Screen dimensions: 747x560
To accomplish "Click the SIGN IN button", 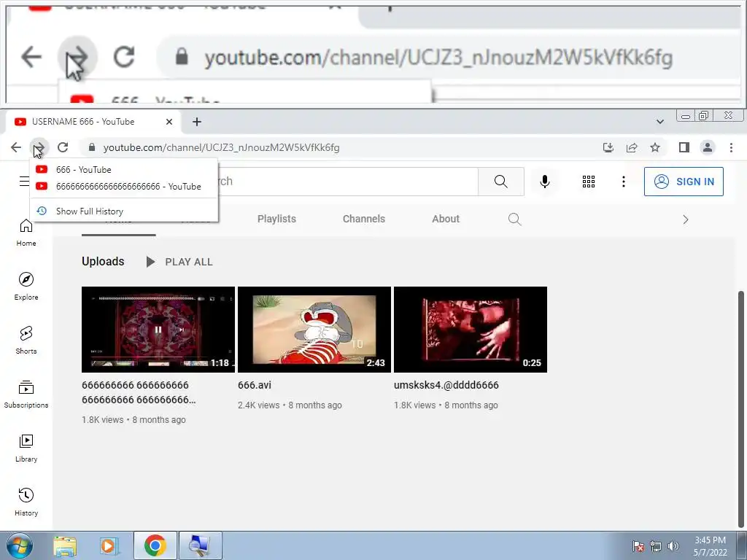I will pyautogui.click(x=684, y=182).
